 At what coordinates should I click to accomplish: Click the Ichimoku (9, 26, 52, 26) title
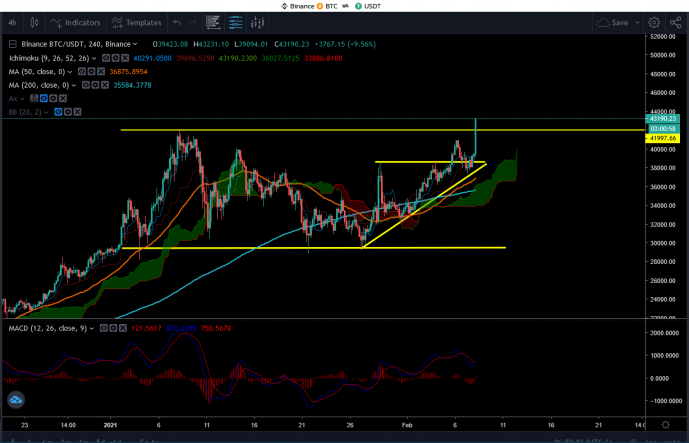[50, 58]
